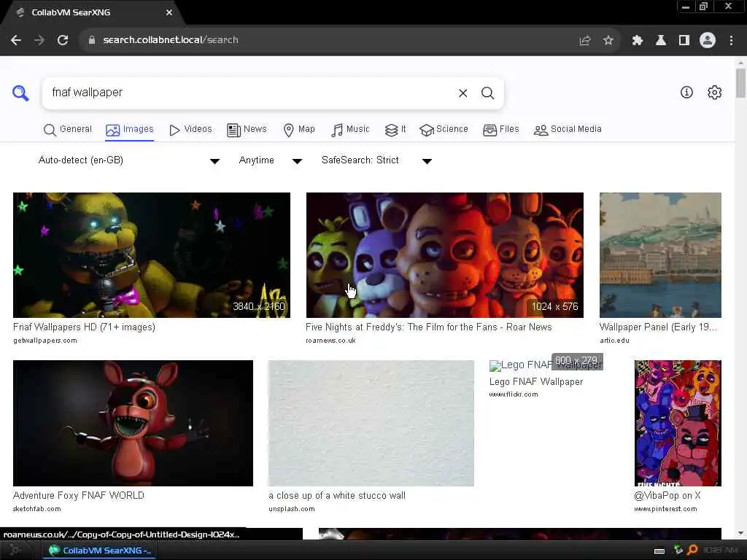This screenshot has width=747, height=560.
Task: Open the Science tab
Action: tap(444, 130)
